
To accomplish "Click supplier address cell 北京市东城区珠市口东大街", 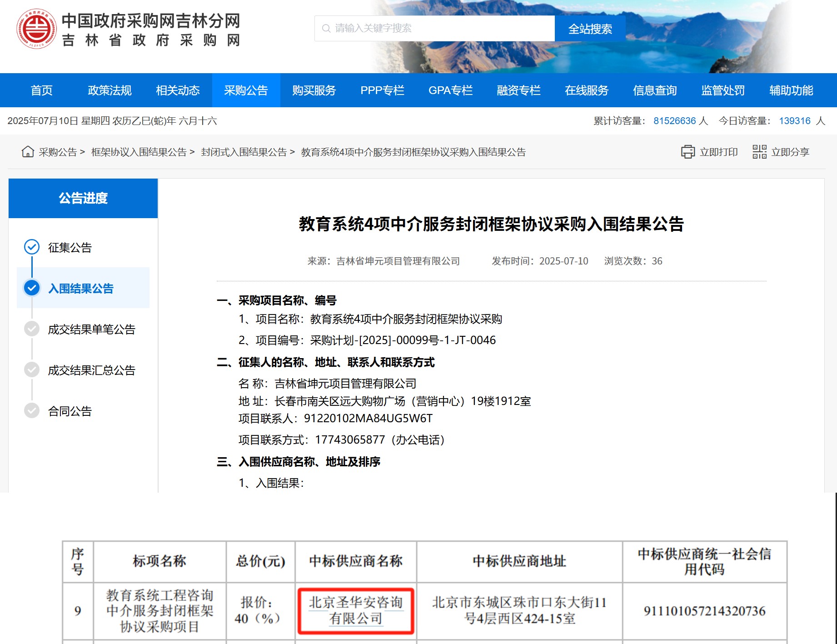I will pyautogui.click(x=519, y=610).
